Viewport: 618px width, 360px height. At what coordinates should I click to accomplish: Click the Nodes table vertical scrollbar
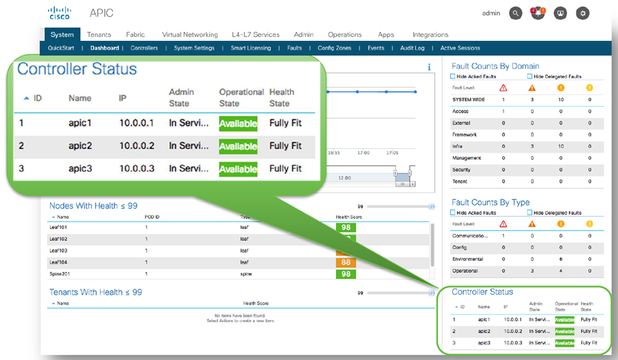pos(432,244)
